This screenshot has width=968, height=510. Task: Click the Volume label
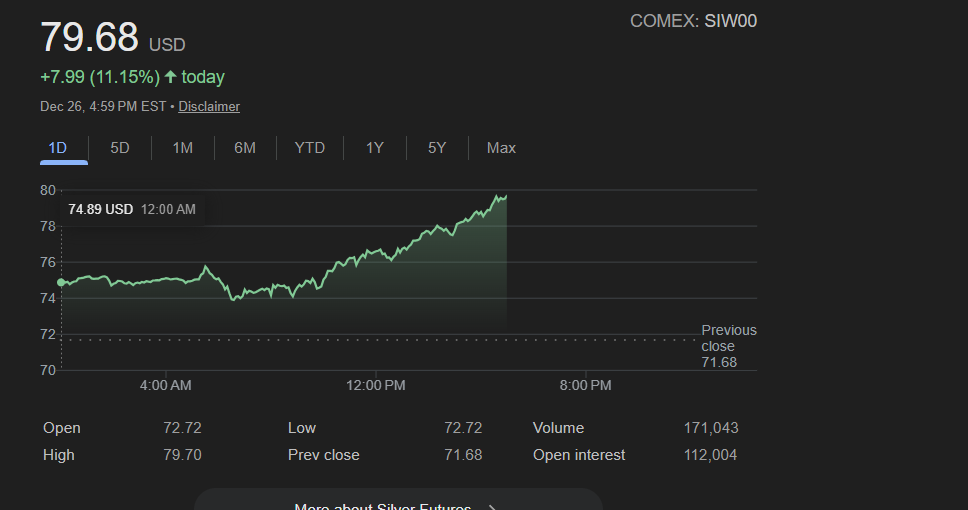coord(559,428)
